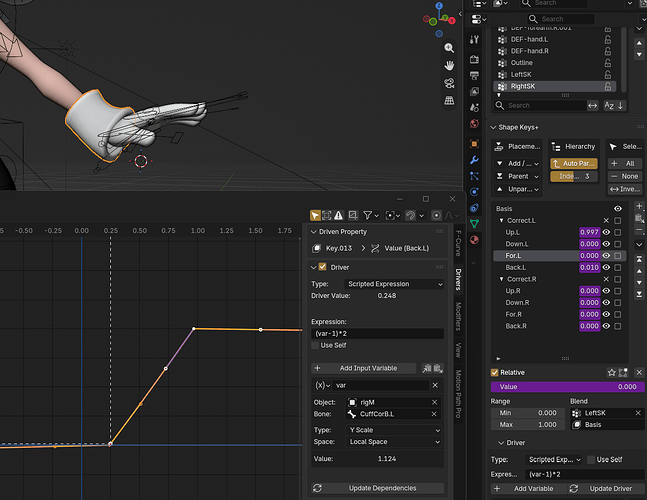Toggle the Driver enabled checkbox
This screenshot has height=500, width=647.
323,267
